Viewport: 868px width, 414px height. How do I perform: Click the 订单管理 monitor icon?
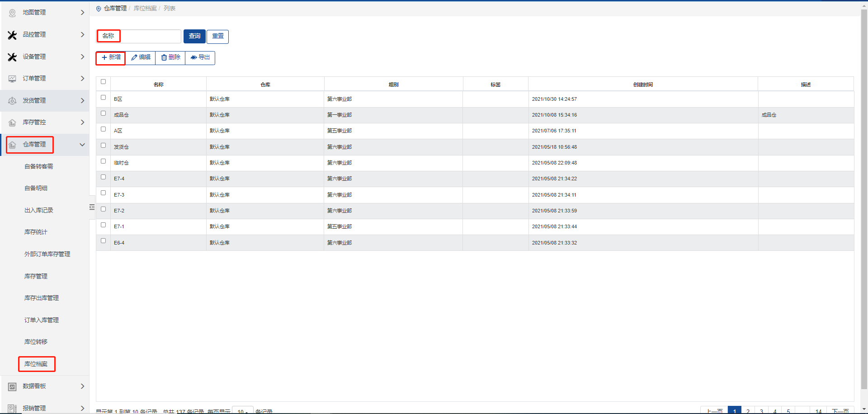(12, 79)
